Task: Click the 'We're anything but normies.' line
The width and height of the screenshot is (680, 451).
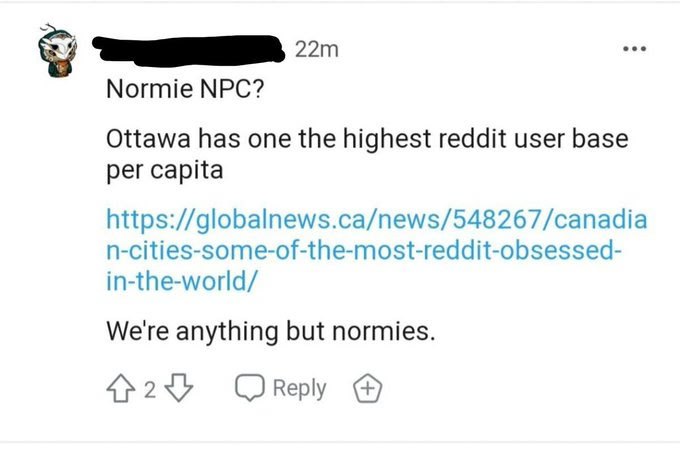Action: pos(270,332)
